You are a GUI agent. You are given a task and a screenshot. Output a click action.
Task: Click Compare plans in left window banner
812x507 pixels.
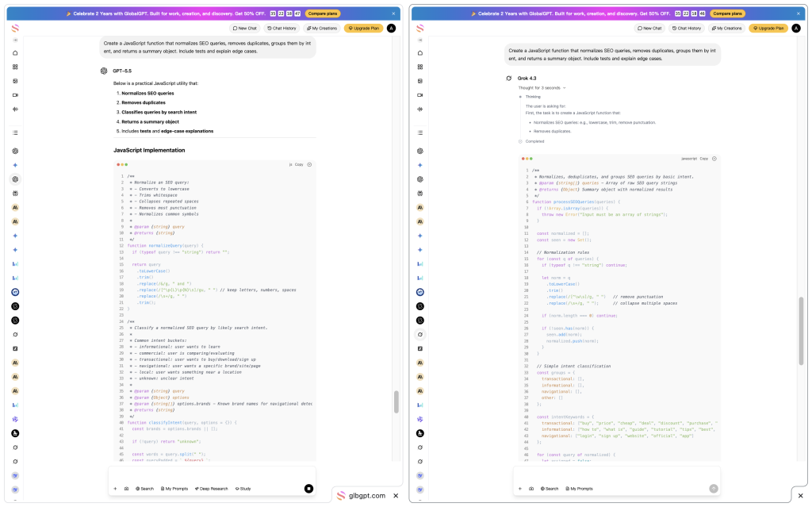click(323, 13)
